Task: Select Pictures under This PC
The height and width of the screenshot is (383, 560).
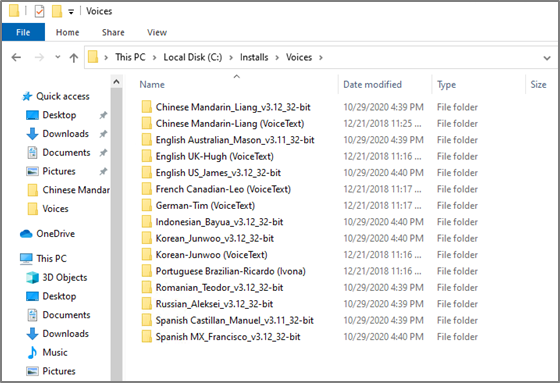Action: [51, 371]
